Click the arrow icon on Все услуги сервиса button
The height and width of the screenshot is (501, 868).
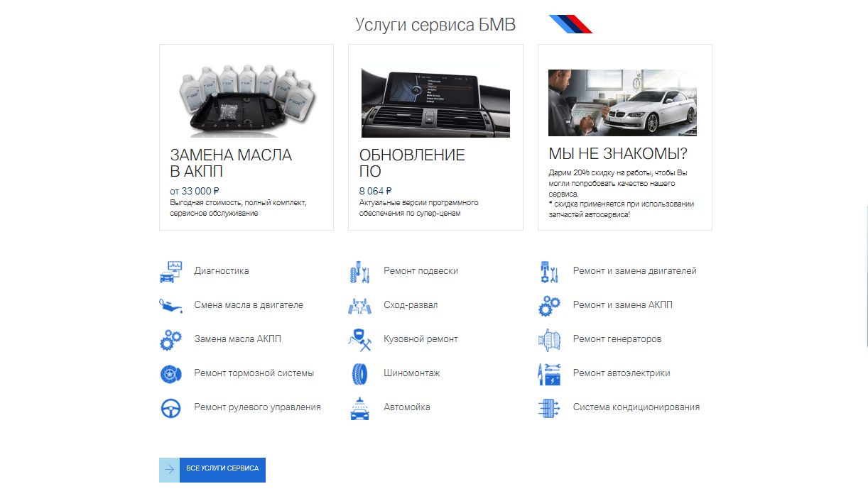(x=169, y=470)
